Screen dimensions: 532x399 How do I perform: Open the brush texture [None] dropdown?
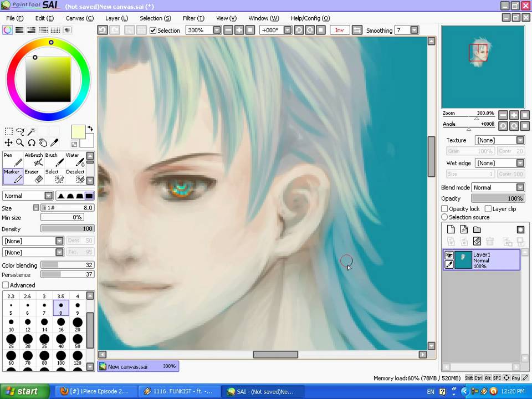(59, 253)
